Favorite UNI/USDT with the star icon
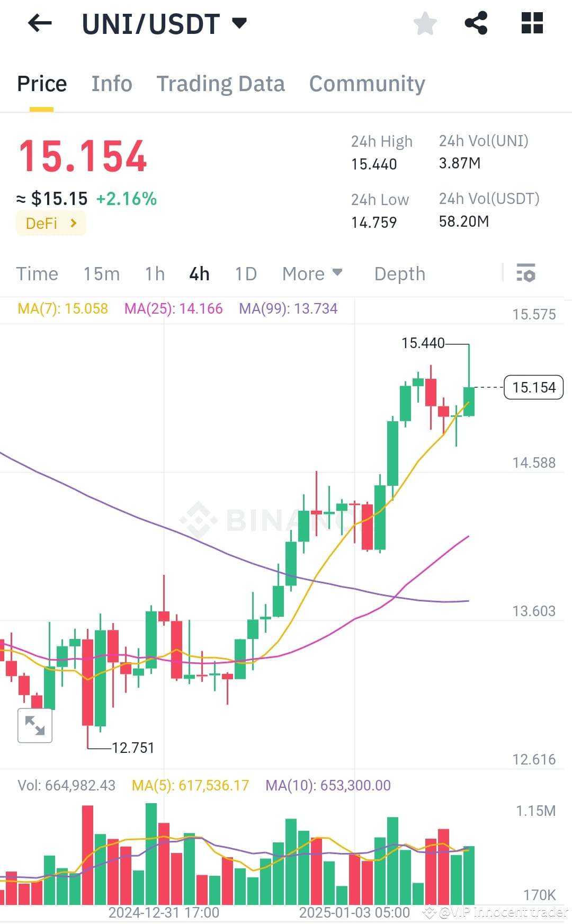Screen dimensions: 572x924 [x=425, y=23]
